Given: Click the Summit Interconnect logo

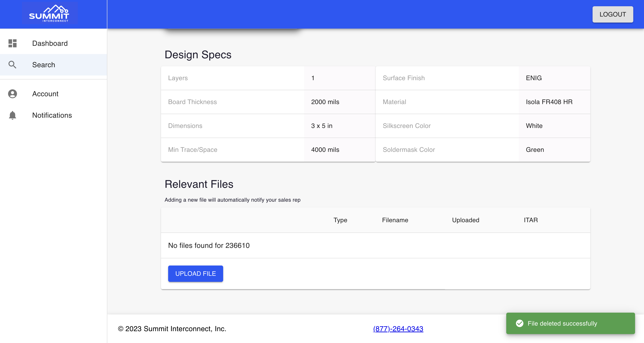Looking at the screenshot, I should 49,13.
